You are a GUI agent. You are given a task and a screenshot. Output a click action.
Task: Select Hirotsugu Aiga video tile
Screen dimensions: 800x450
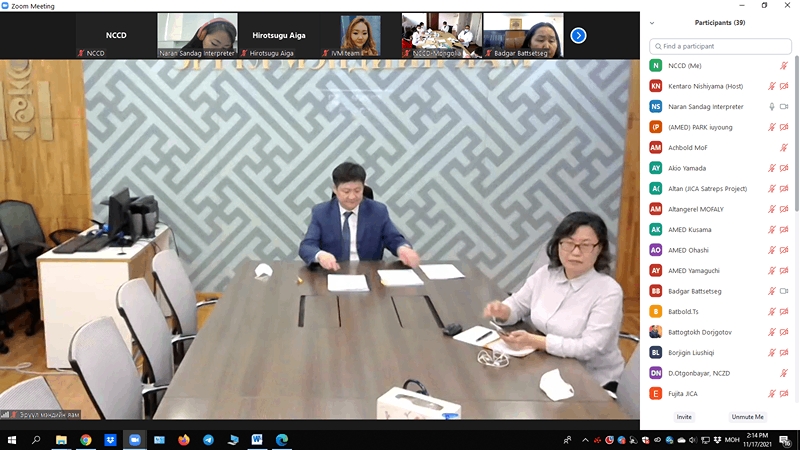point(279,35)
